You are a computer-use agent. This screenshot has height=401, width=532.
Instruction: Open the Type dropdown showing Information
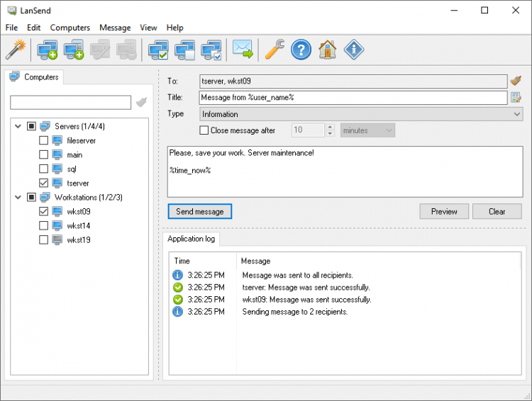361,114
